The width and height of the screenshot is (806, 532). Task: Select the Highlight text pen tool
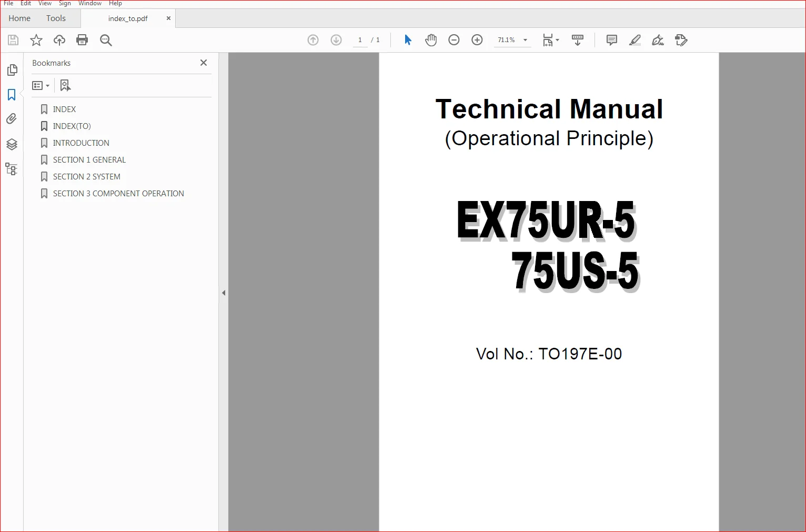pyautogui.click(x=635, y=40)
